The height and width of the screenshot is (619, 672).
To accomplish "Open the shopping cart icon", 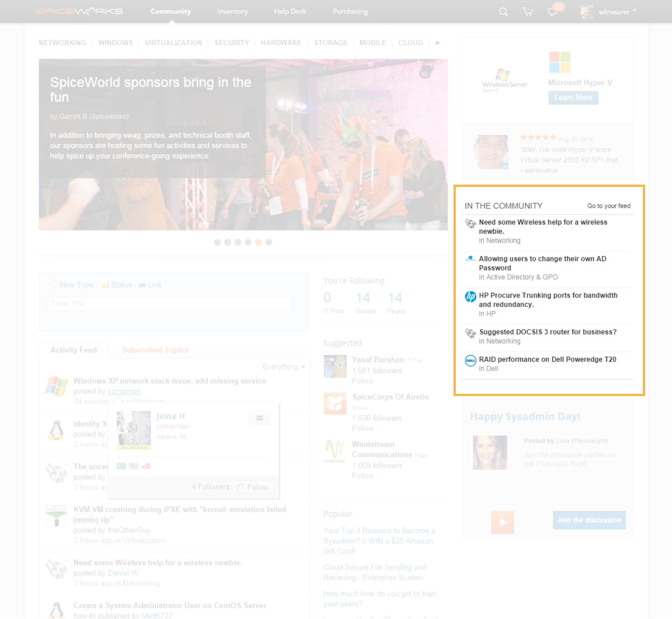I will [528, 12].
